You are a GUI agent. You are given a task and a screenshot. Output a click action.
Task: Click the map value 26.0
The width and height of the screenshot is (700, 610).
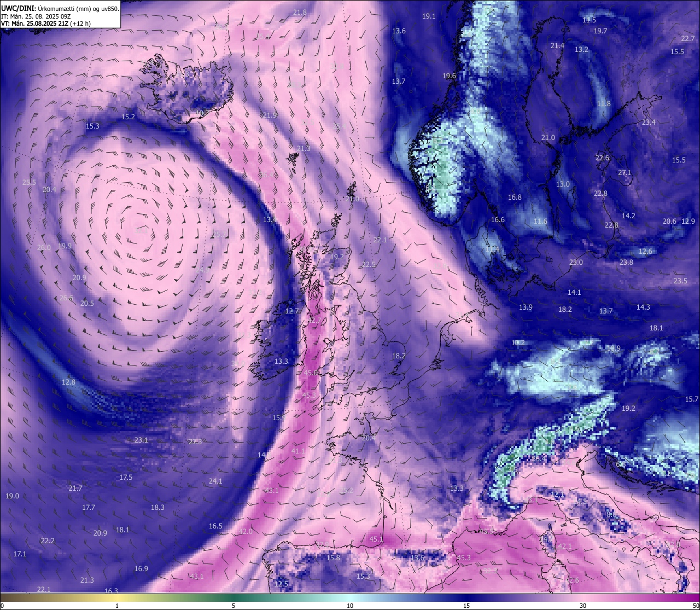[44, 248]
